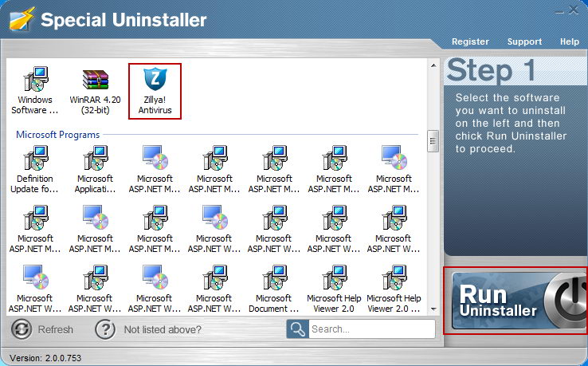Pick the Microsoft Document ... entry

pyautogui.click(x=274, y=289)
